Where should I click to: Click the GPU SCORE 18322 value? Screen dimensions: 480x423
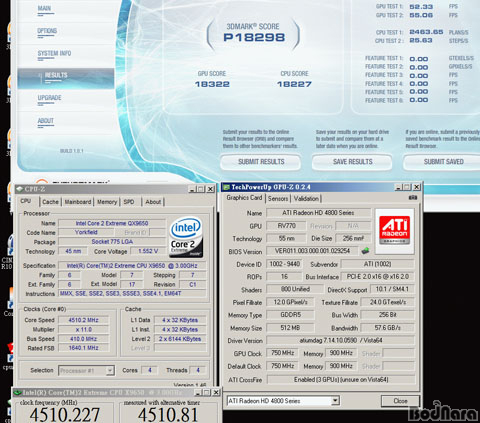pos(212,84)
